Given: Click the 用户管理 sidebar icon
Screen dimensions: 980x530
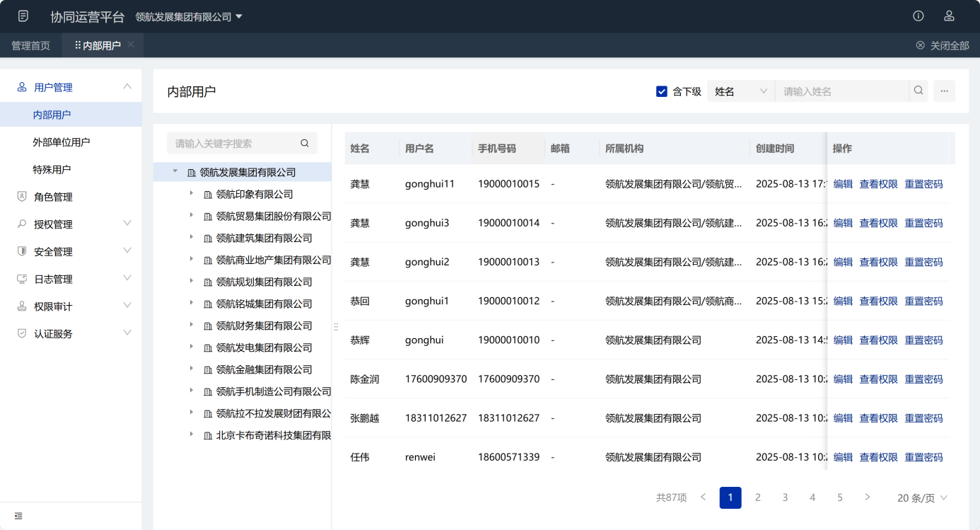Looking at the screenshot, I should [x=22, y=87].
